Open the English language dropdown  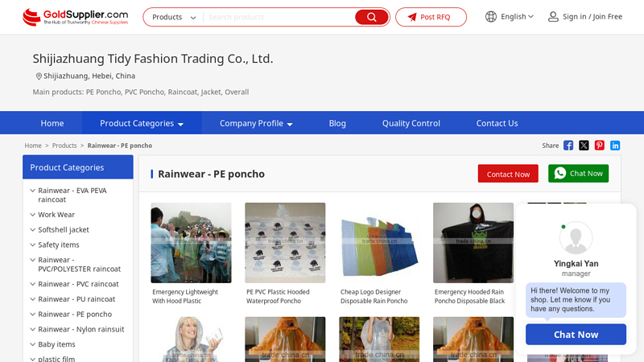pos(517,17)
